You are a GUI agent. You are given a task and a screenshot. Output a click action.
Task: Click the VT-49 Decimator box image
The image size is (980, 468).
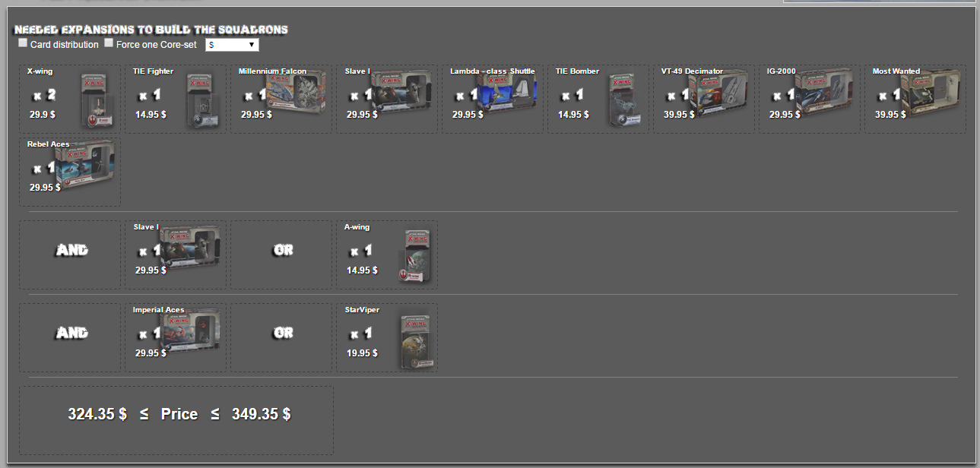(x=718, y=93)
